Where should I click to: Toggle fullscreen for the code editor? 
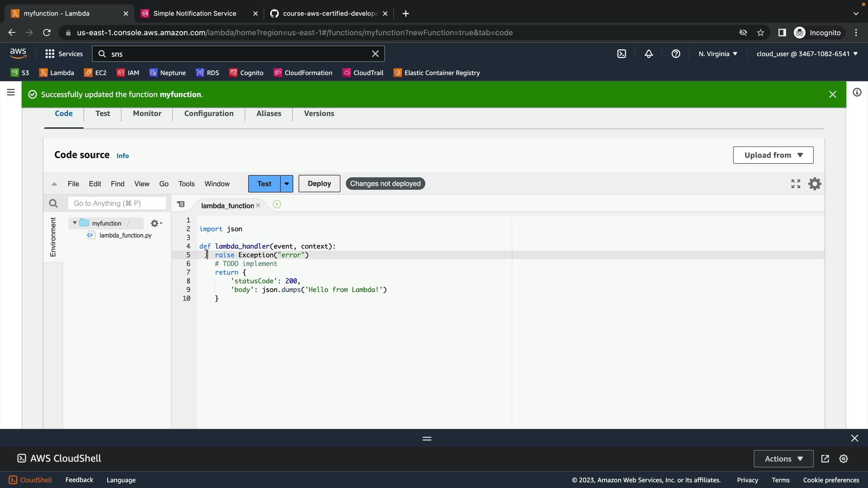(x=796, y=183)
